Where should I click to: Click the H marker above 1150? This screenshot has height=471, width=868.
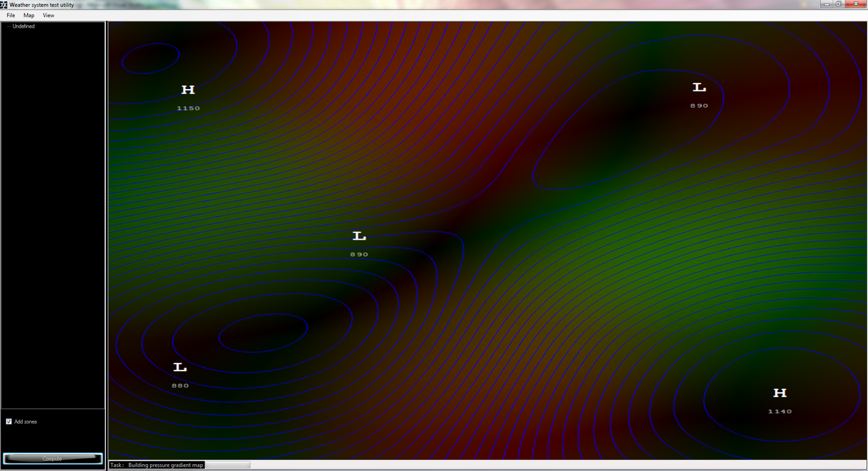point(188,90)
